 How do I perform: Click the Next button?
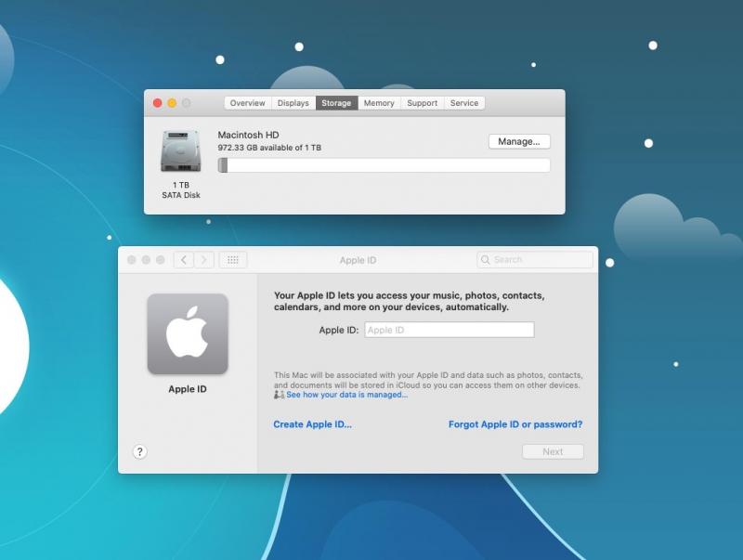(553, 451)
